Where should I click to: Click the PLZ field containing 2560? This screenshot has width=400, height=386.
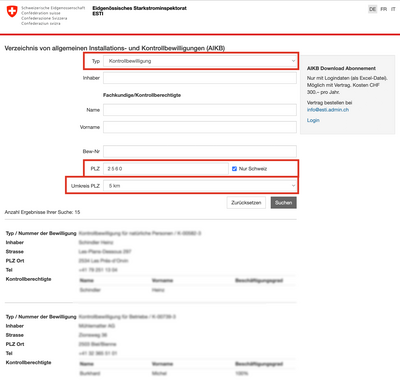166,169
